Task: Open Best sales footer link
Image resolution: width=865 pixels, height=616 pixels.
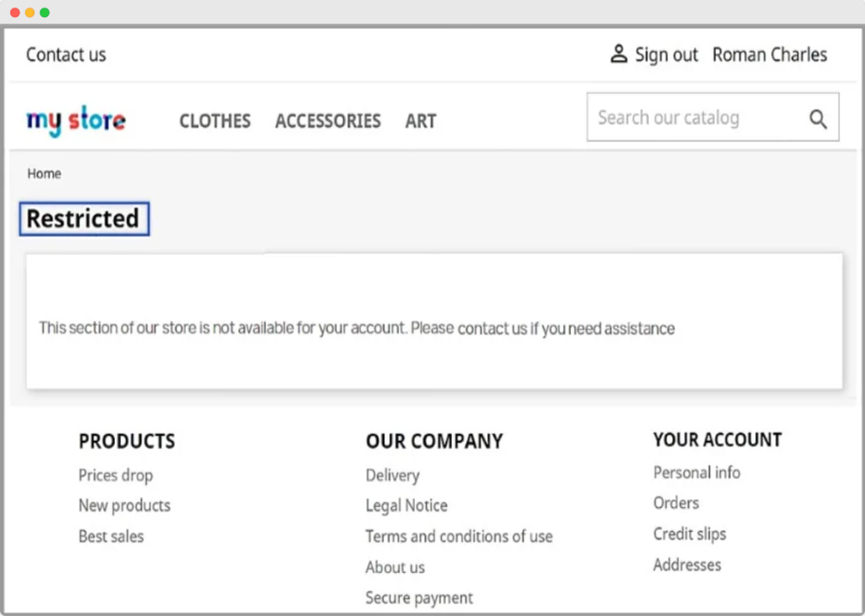Action: click(x=111, y=536)
